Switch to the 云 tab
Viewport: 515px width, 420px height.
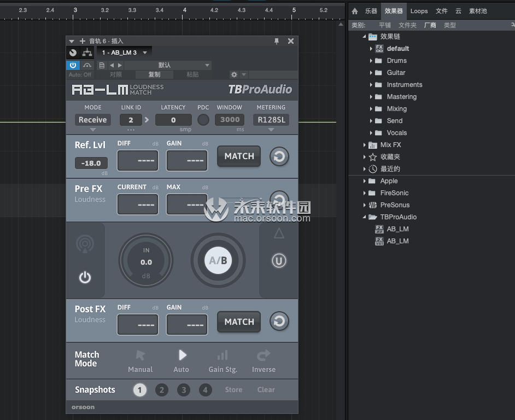[459, 11]
